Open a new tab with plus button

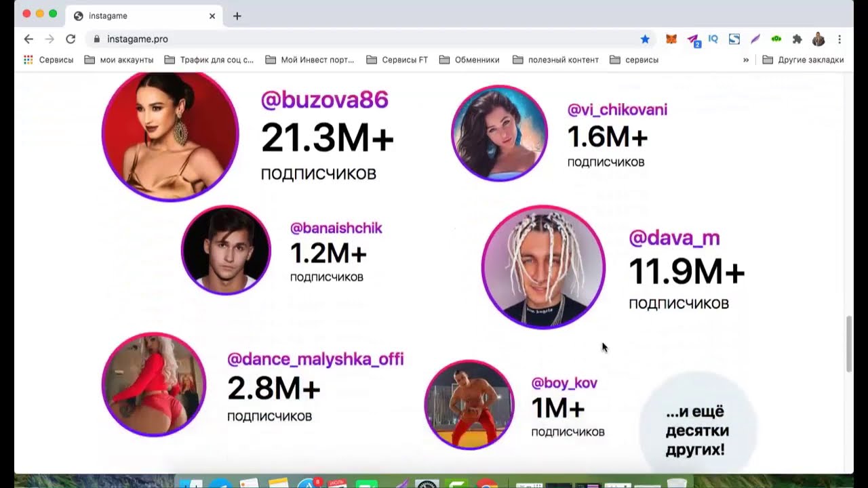(237, 16)
